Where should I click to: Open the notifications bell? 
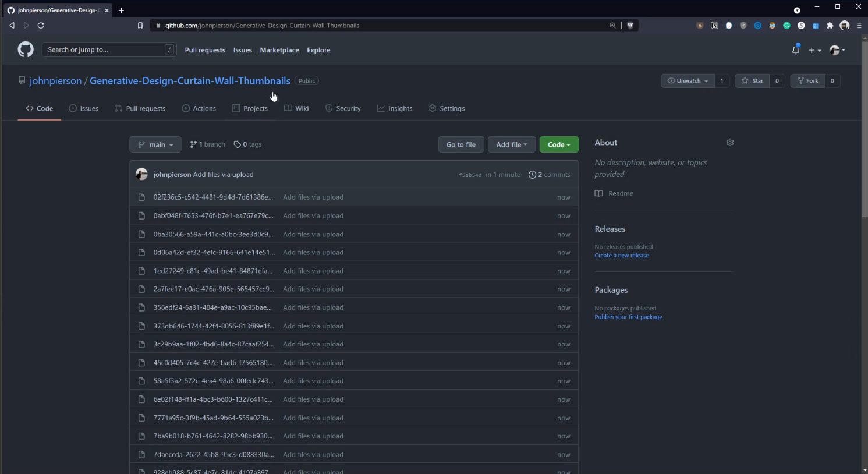795,50
